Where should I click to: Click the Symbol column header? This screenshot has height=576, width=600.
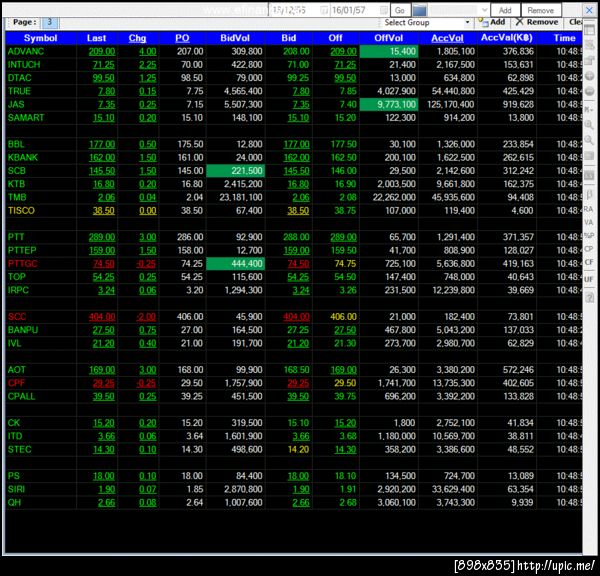coord(41,38)
